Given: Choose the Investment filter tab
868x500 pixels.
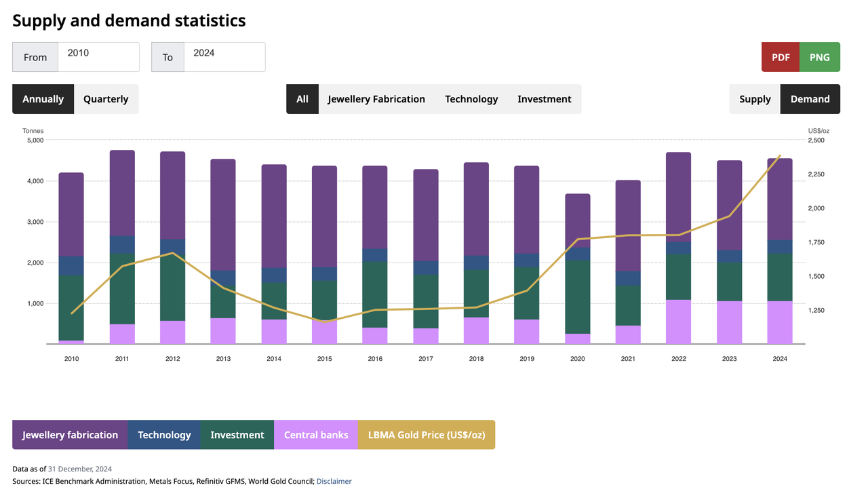Looking at the screenshot, I should (x=544, y=99).
